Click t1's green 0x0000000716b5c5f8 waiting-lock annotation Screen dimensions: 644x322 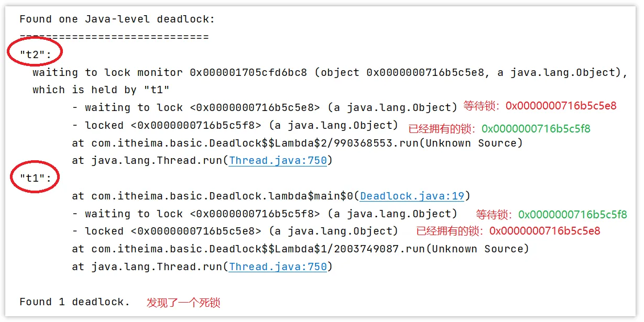click(572, 215)
